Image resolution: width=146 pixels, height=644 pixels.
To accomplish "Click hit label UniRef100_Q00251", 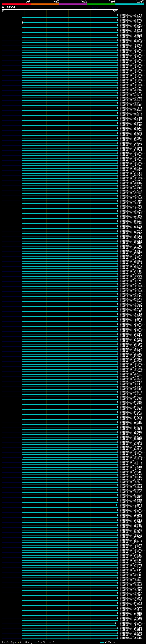I will click(x=131, y=316).
